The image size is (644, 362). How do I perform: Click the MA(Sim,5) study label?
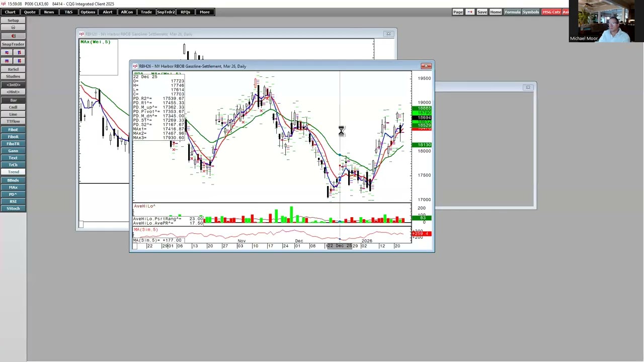click(146, 230)
